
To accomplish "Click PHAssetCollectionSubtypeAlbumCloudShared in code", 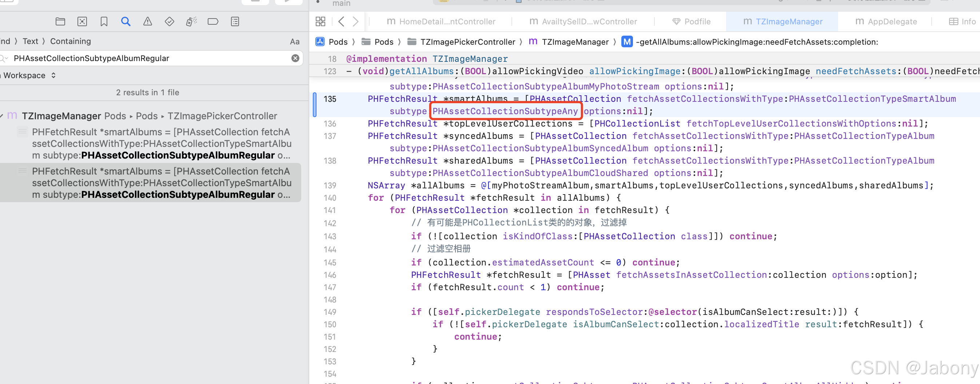I will tap(540, 173).
